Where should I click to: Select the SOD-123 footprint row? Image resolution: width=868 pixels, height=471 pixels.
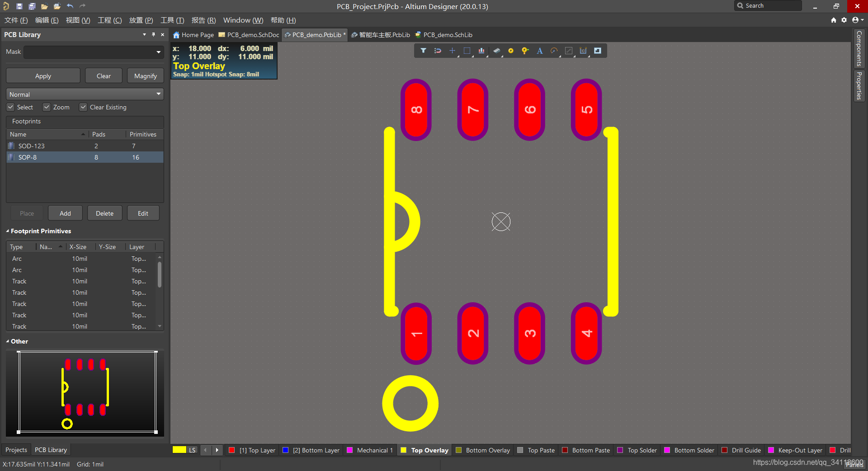tap(85, 146)
